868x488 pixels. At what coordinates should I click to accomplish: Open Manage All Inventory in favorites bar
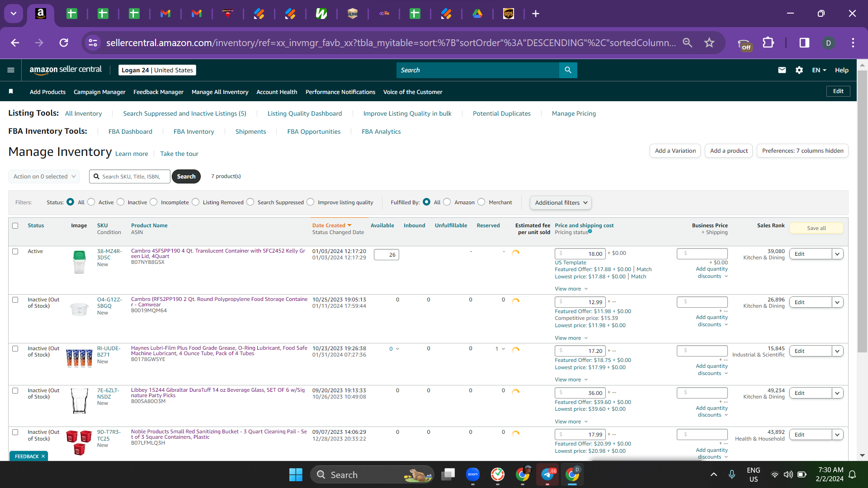(x=220, y=92)
